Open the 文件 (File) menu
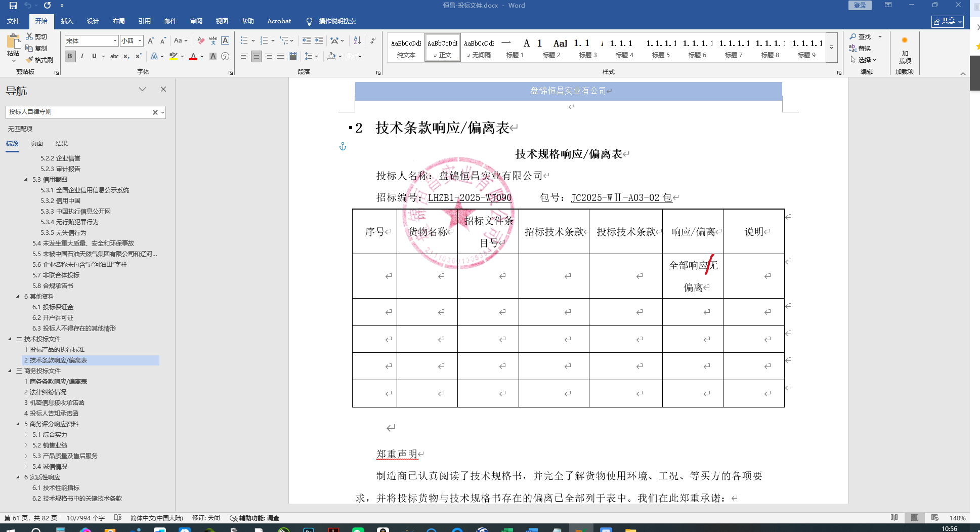 click(13, 21)
